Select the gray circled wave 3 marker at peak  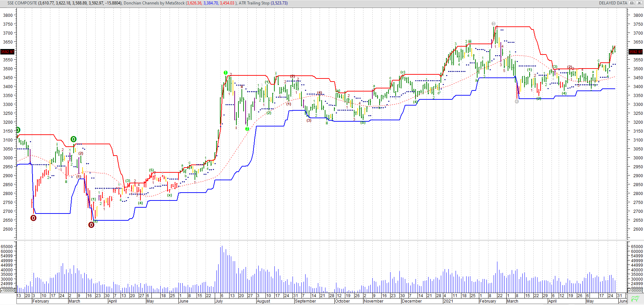point(493,24)
